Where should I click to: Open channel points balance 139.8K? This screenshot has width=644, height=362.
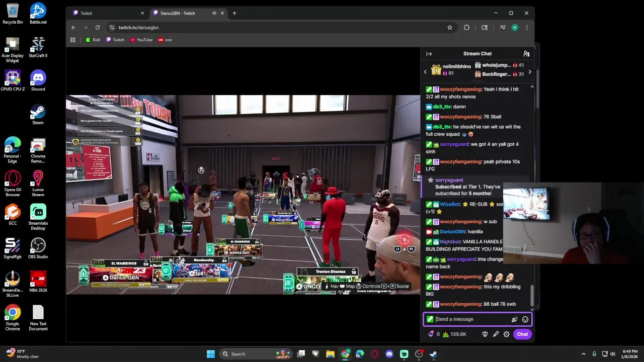(x=454, y=334)
